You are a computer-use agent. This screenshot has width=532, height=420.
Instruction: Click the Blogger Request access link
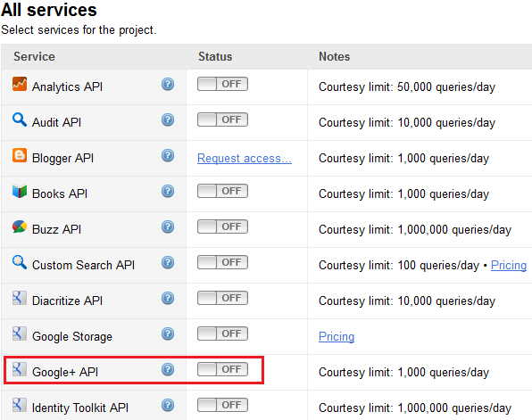[245, 159]
